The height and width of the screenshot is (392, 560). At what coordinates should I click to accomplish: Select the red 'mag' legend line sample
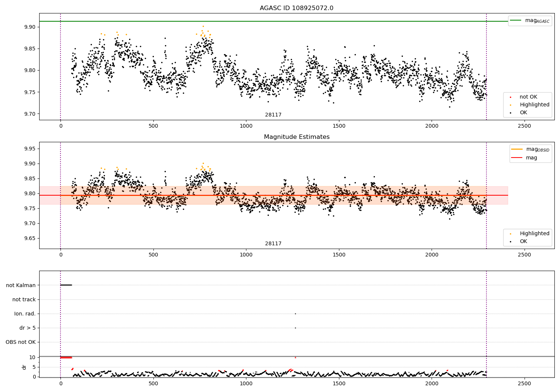[517, 158]
